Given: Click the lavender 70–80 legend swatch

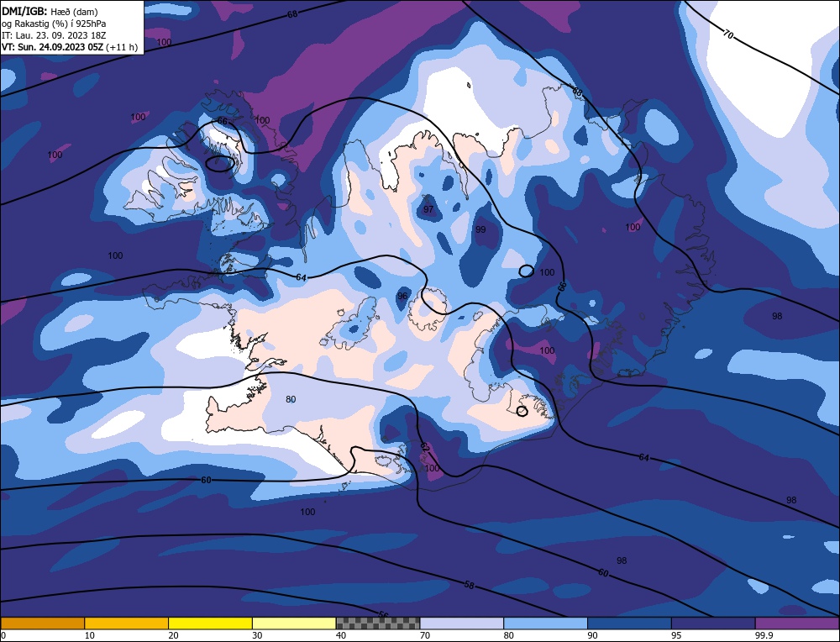Looking at the screenshot, I should coord(462,623).
